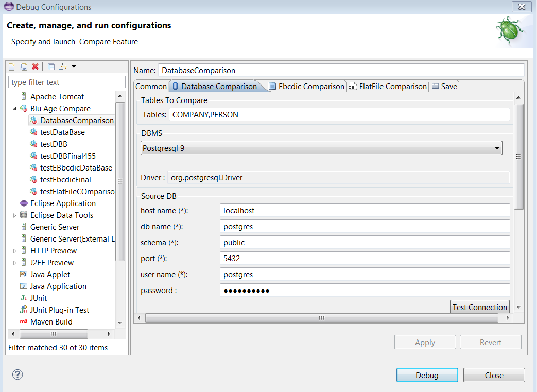The height and width of the screenshot is (392, 537).
Task: Click the Apache Tomcat server icon
Action: (24, 97)
